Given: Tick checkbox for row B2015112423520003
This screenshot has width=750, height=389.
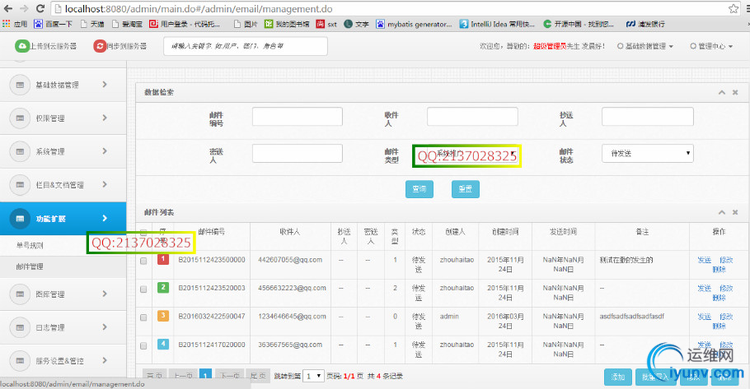Looking at the screenshot, I should pyautogui.click(x=143, y=289).
